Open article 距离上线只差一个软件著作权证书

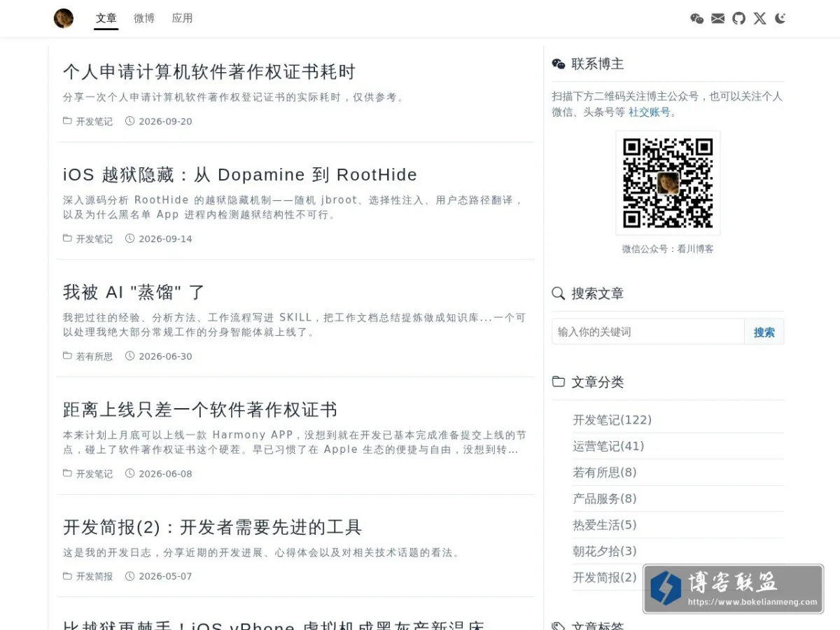(x=200, y=409)
